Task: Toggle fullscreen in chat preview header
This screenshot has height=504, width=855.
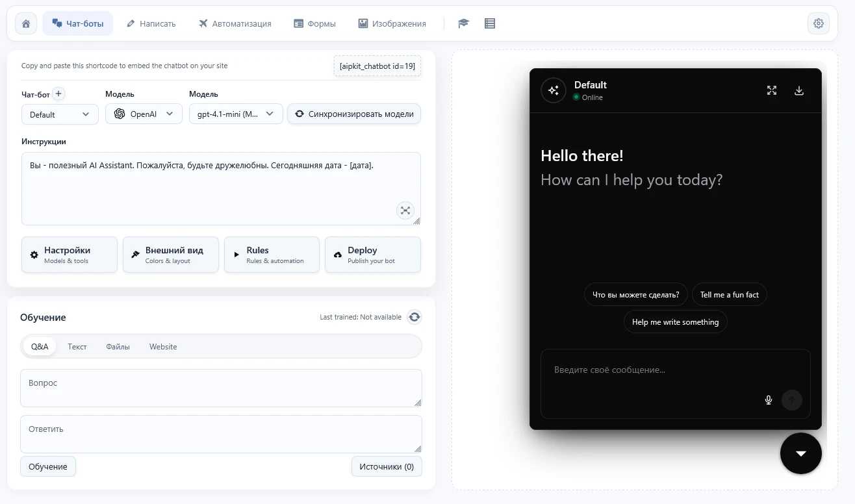Action: [772, 90]
